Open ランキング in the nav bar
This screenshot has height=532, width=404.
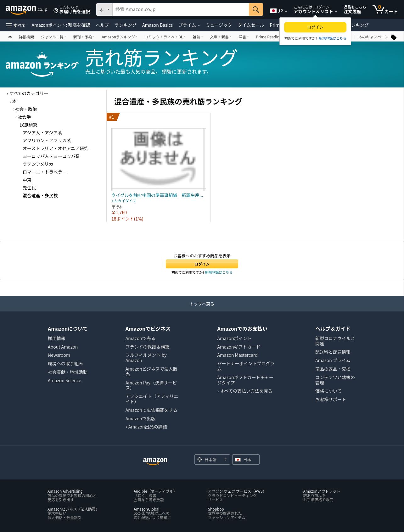[x=126, y=25]
